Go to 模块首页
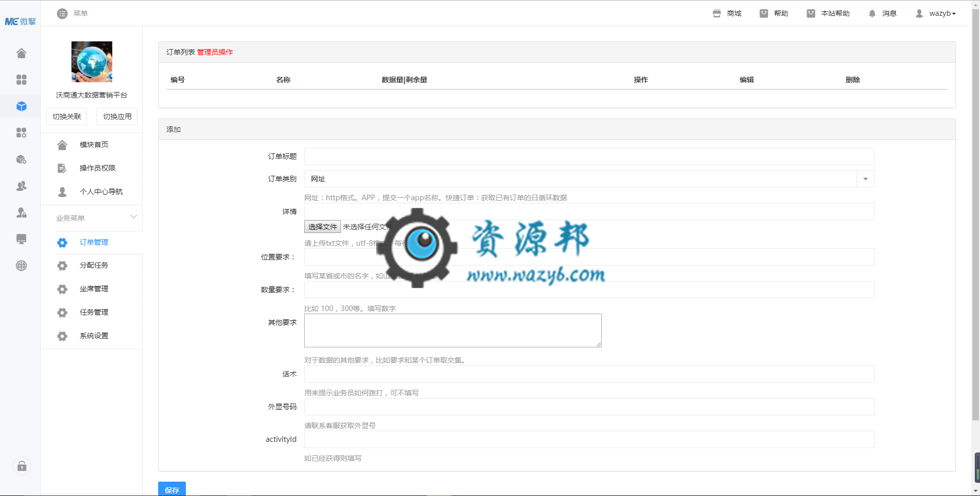Viewport: 980px width, 496px height. pyautogui.click(x=94, y=145)
